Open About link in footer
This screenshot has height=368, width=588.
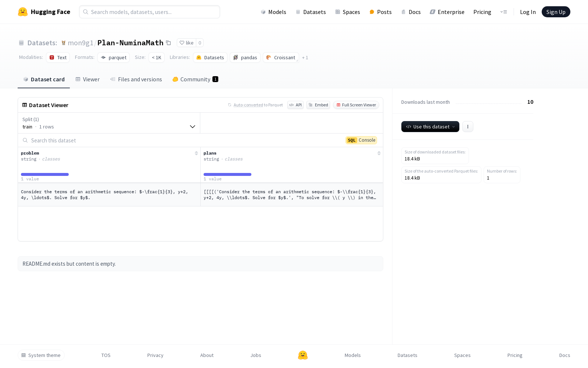point(207,355)
